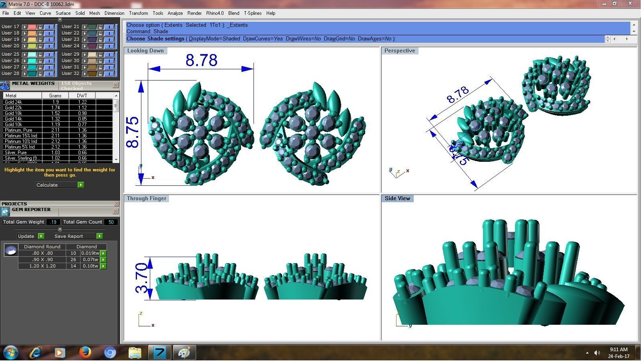Click the Metal Weights scale icon
Screen dimensions: 644x362
5,85
